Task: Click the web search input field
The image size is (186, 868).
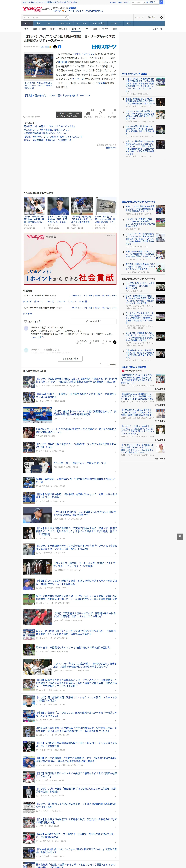Action: 137,2
